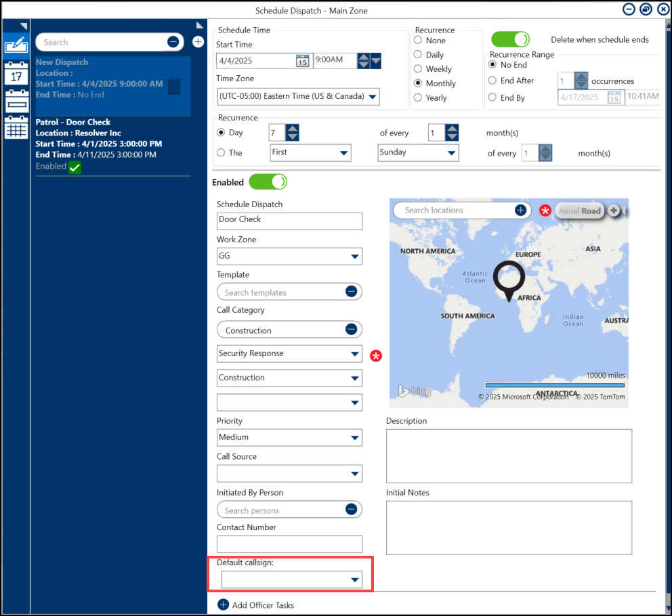
Task: Uncheck the Enabled checkbox for Patrol dispatch
Action: (75, 167)
